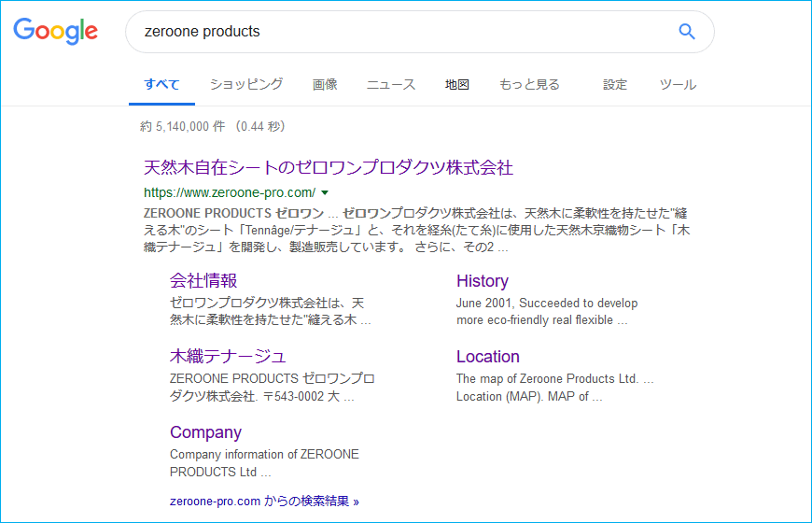Screen dimensions: 812x523
Task: Open the Location sitelink
Action: (x=488, y=357)
